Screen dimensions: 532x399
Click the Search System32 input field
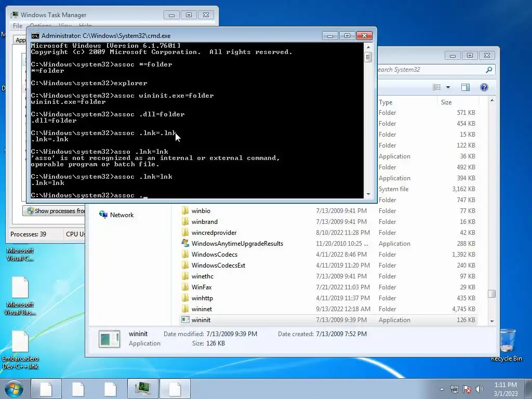point(431,70)
